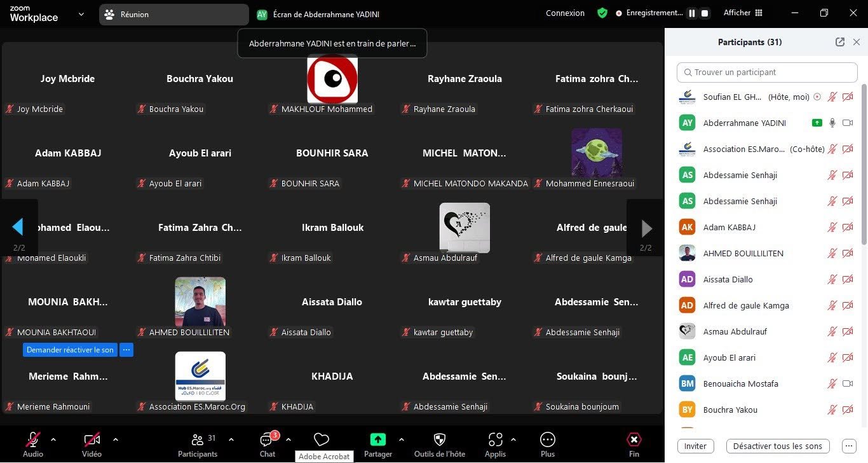Screen dimensions: 868x463
Task: Pop out the Participants panel
Action: coord(840,42)
